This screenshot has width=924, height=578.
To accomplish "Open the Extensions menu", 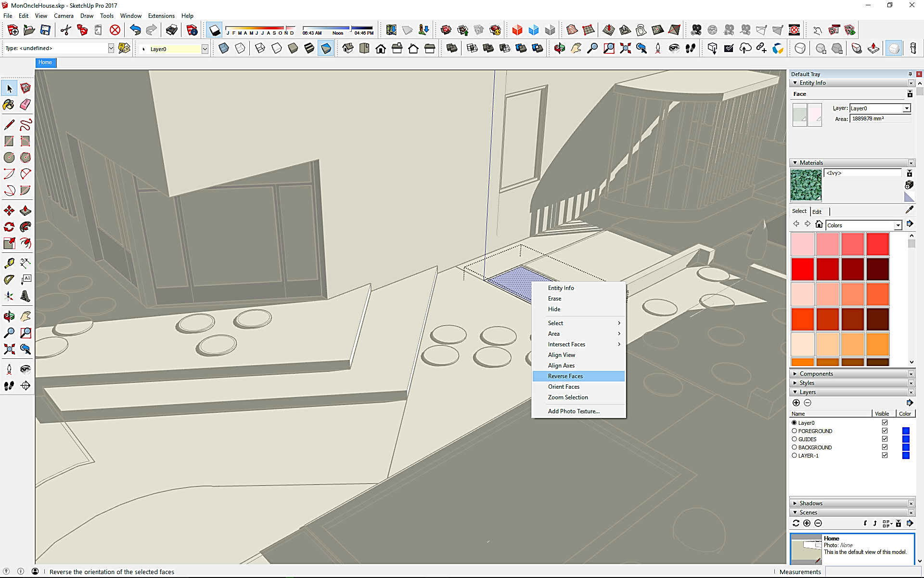I will pos(161,16).
